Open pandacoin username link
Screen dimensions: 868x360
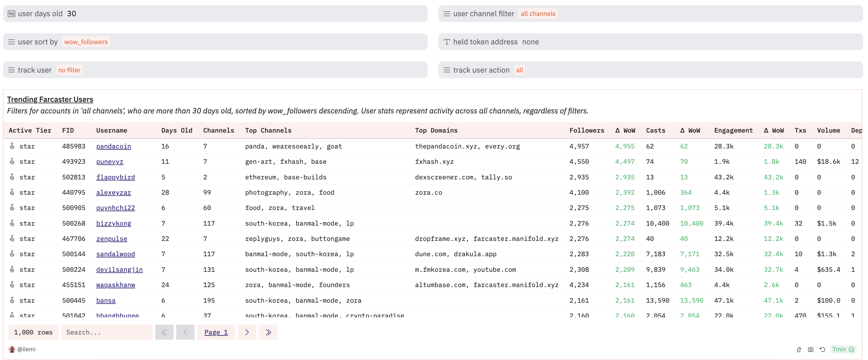click(114, 146)
